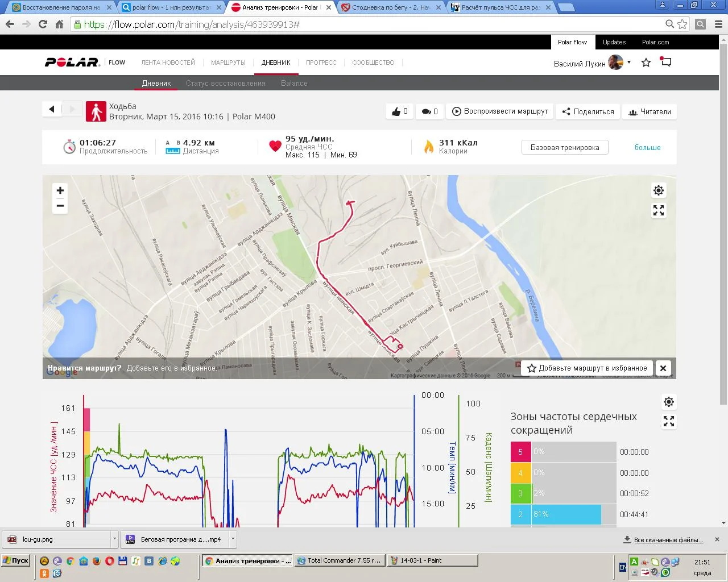This screenshot has width=728, height=582.
Task: Click the map zoom out minus button
Action: tap(60, 206)
